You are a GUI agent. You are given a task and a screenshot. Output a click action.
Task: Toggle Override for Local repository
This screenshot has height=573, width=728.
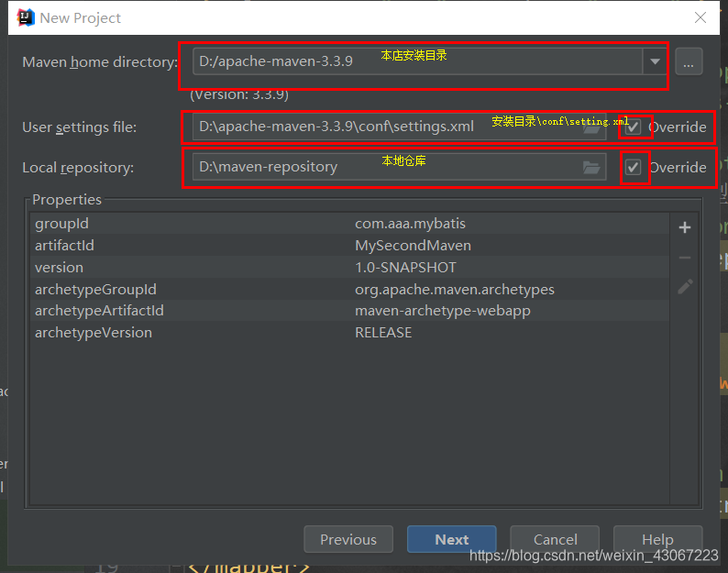coord(634,167)
